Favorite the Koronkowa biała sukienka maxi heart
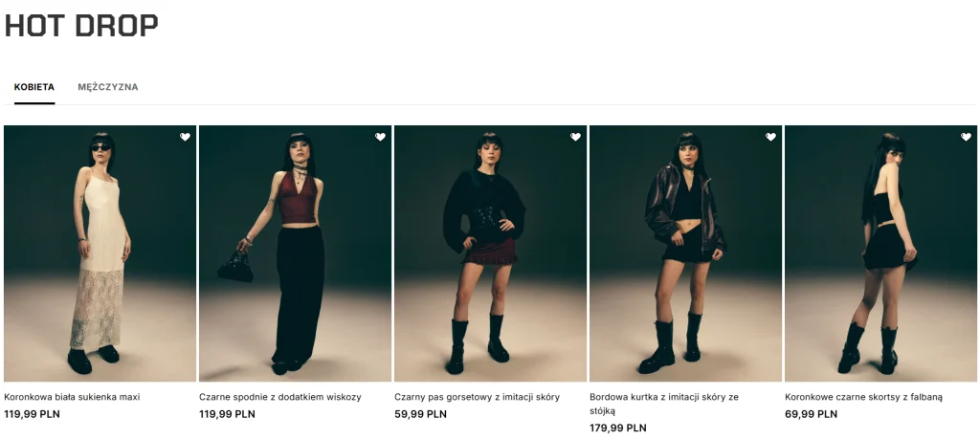 (x=185, y=137)
